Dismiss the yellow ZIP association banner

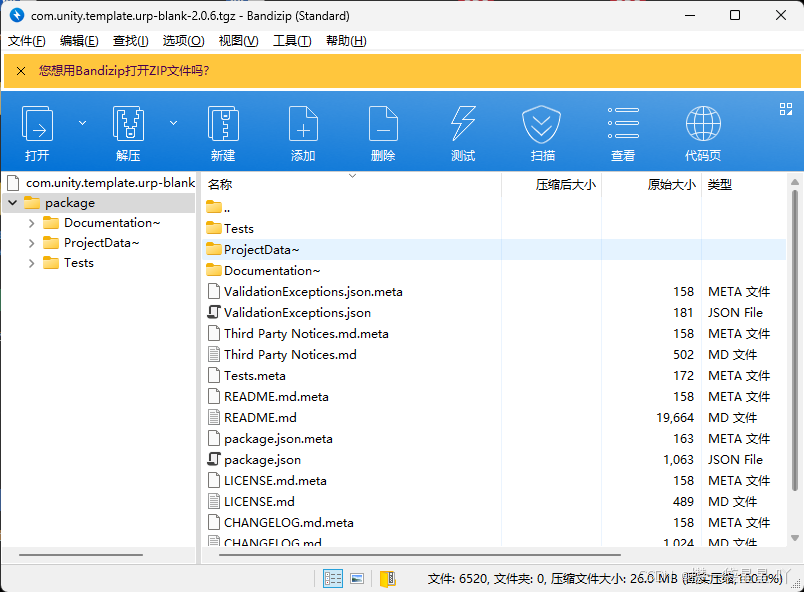pos(21,71)
